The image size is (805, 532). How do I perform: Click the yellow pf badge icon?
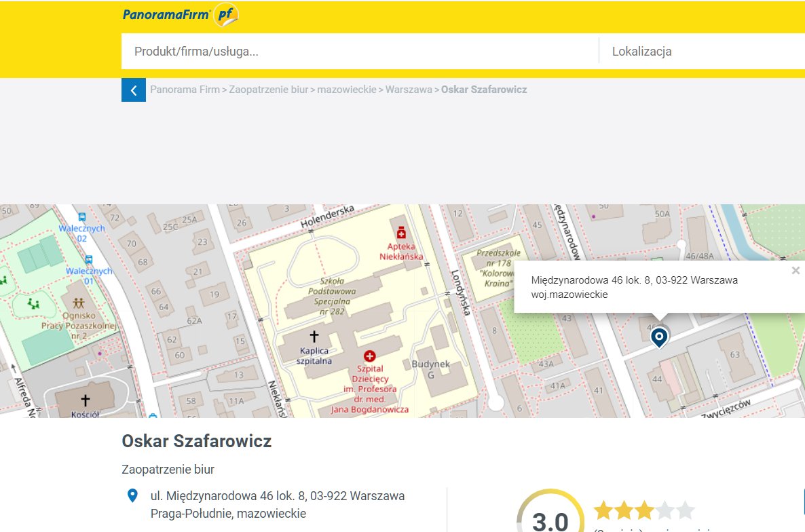pos(226,14)
